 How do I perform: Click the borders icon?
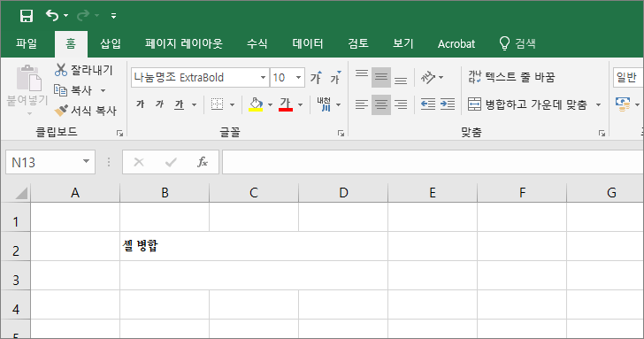click(x=217, y=104)
